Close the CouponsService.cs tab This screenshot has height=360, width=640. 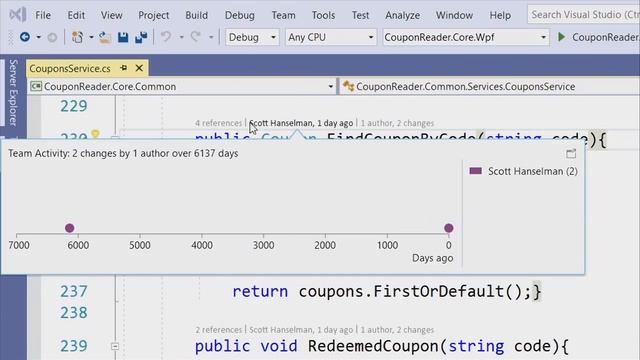pos(139,68)
